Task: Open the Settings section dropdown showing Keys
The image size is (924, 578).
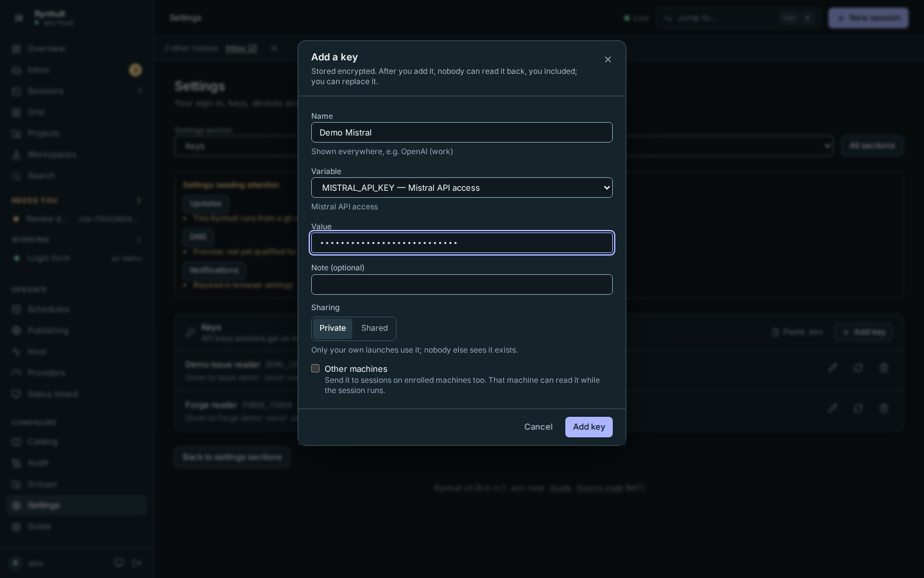Action: (x=504, y=146)
